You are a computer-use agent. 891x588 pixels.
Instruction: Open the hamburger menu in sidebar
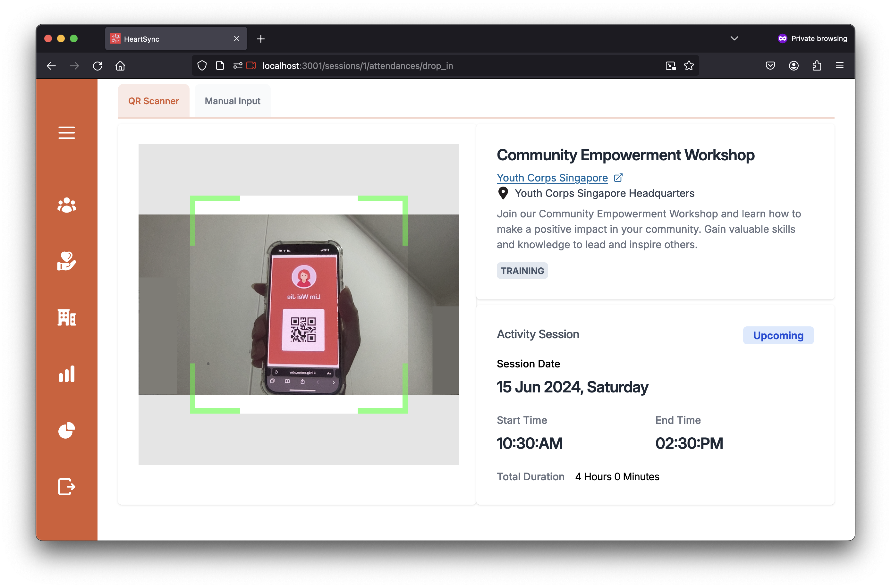pyautogui.click(x=66, y=133)
